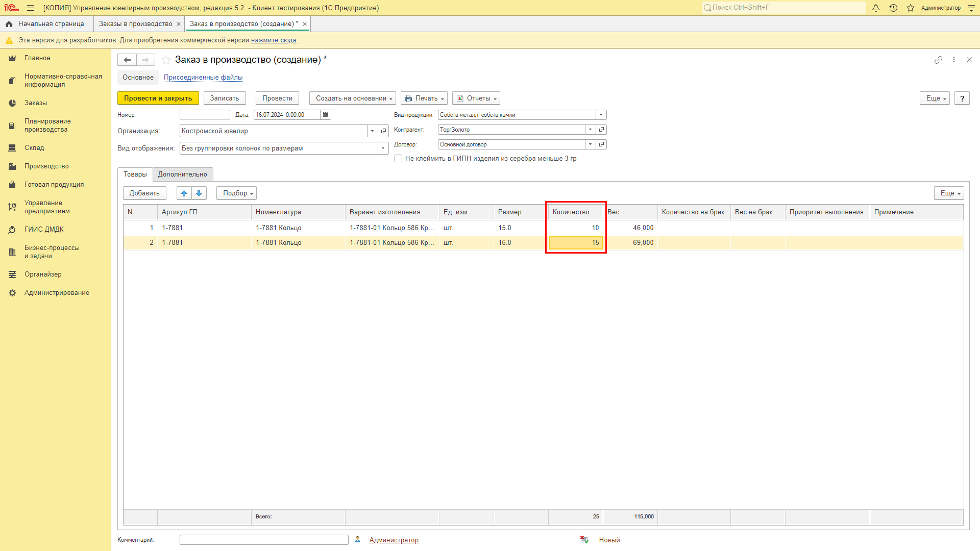Switch to Начальная страница tab
Screen dimensions: 980x551
pyautogui.click(x=51, y=24)
